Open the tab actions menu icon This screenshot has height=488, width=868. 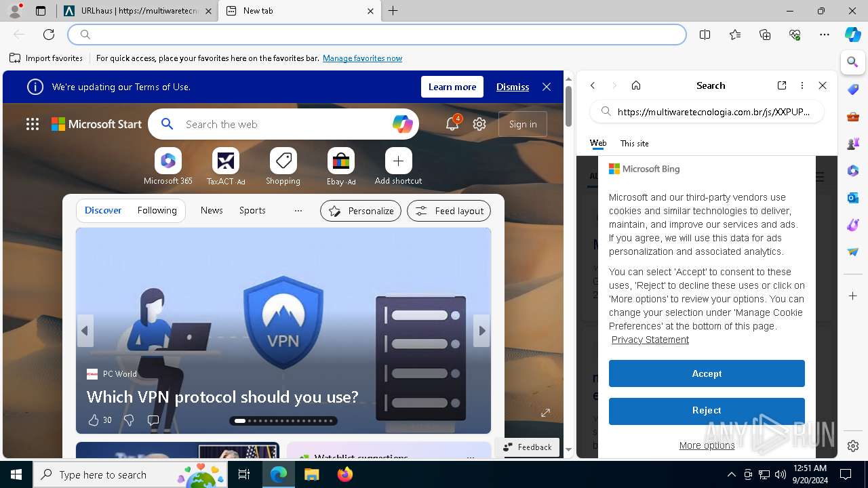coord(41,11)
